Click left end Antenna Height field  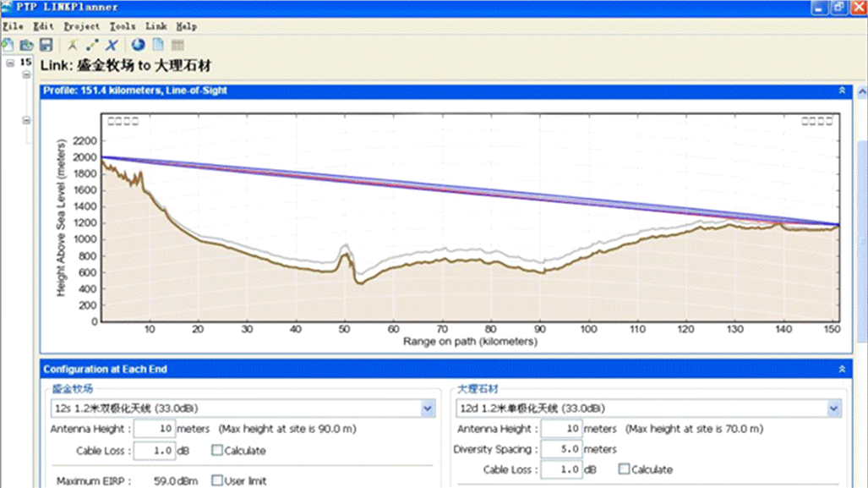pyautogui.click(x=155, y=429)
